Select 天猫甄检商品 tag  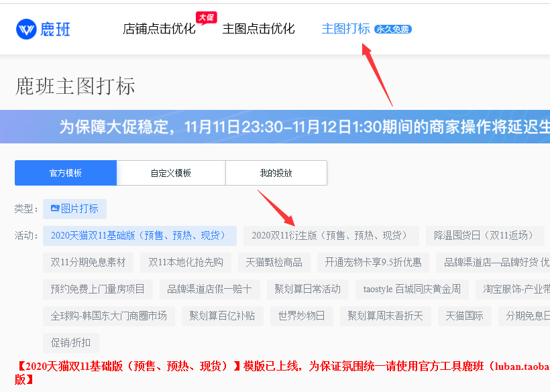click(274, 262)
